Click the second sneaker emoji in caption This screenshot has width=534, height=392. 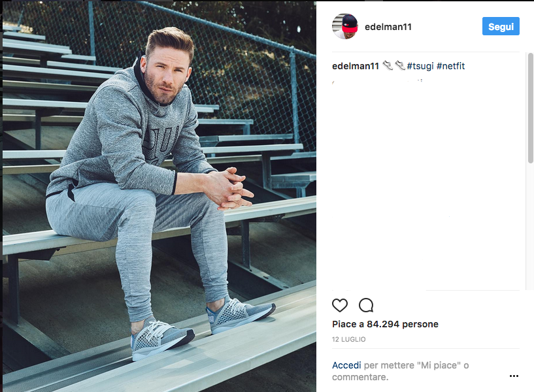tap(400, 65)
